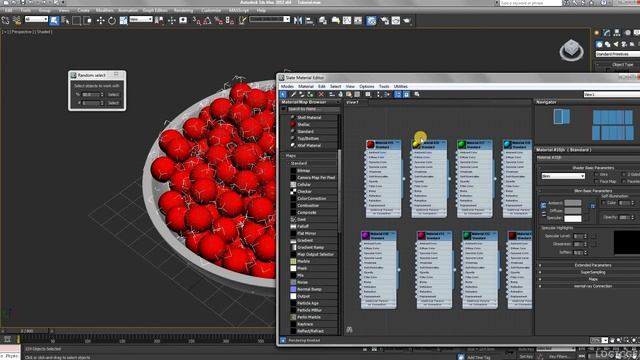Screen dimensions: 640x360
Task: Select the View1 tab
Action: coord(353,102)
